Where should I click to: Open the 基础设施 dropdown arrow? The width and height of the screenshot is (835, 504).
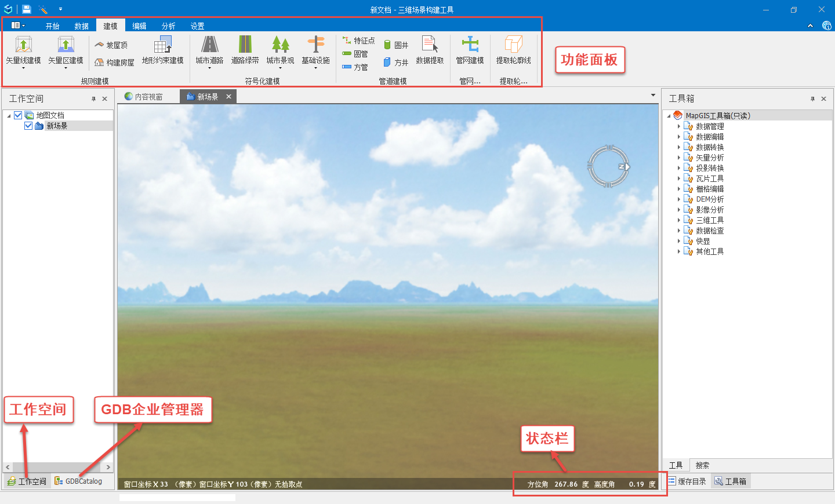click(315, 68)
